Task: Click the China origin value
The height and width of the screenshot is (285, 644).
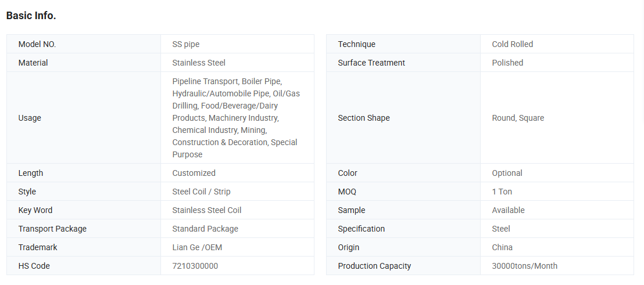Action: [502, 247]
